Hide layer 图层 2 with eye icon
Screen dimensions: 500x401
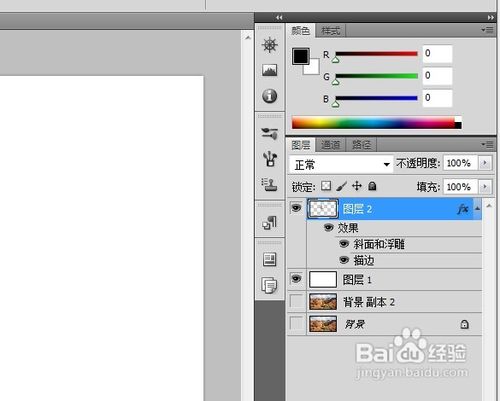tap(296, 208)
